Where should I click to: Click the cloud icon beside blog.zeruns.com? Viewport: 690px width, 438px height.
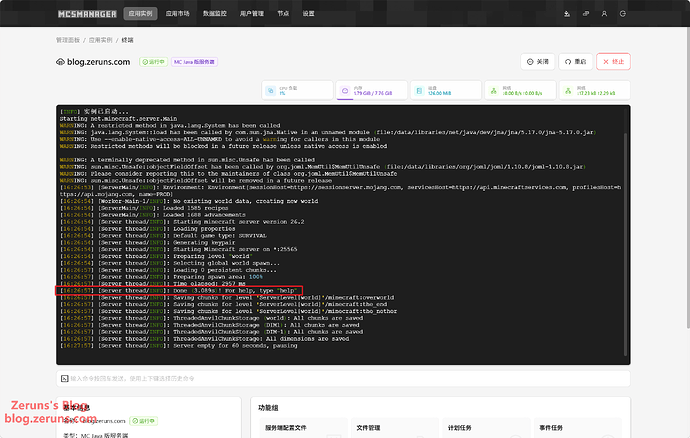coord(60,62)
